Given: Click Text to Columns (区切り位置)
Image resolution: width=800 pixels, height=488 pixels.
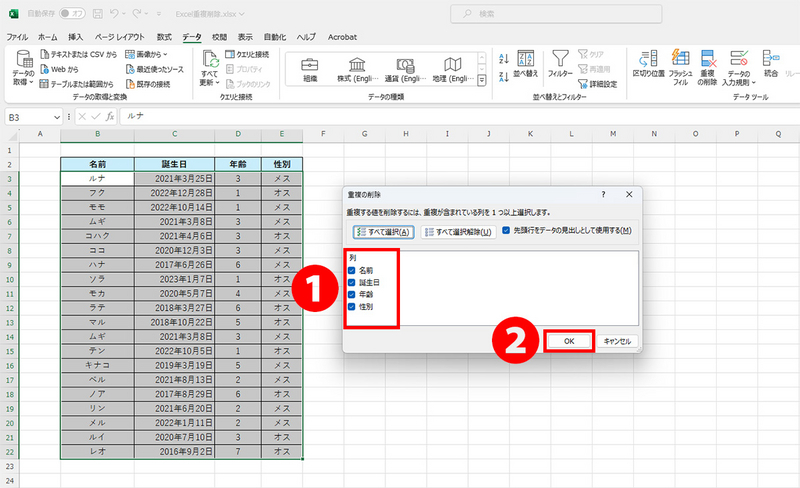Looking at the screenshot, I should 648,64.
